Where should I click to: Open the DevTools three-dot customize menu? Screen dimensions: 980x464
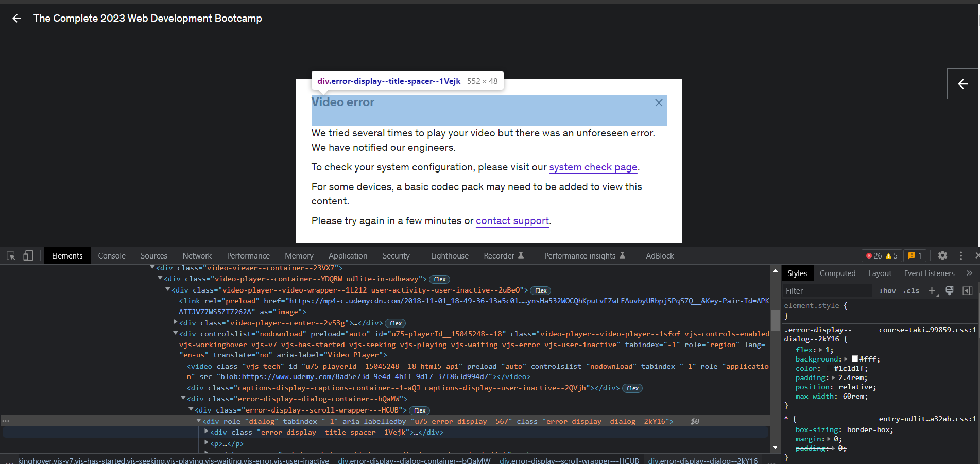coord(961,256)
